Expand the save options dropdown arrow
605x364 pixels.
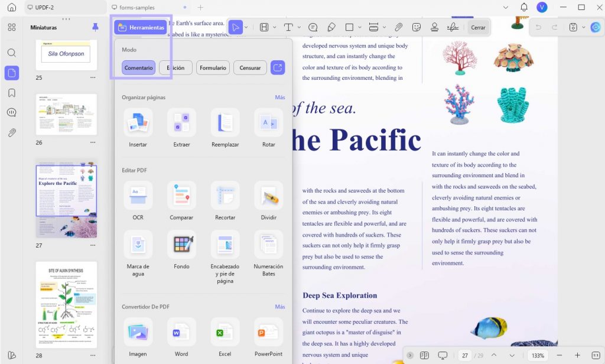point(583,27)
